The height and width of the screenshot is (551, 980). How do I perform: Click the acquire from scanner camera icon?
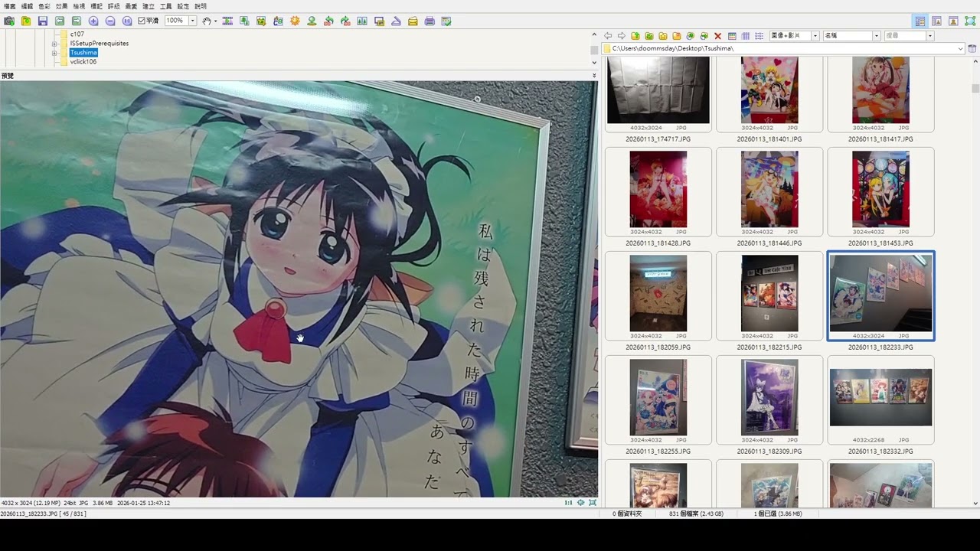click(x=9, y=21)
